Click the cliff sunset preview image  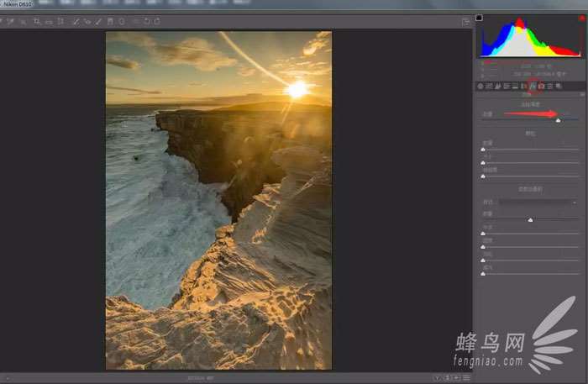click(218, 200)
